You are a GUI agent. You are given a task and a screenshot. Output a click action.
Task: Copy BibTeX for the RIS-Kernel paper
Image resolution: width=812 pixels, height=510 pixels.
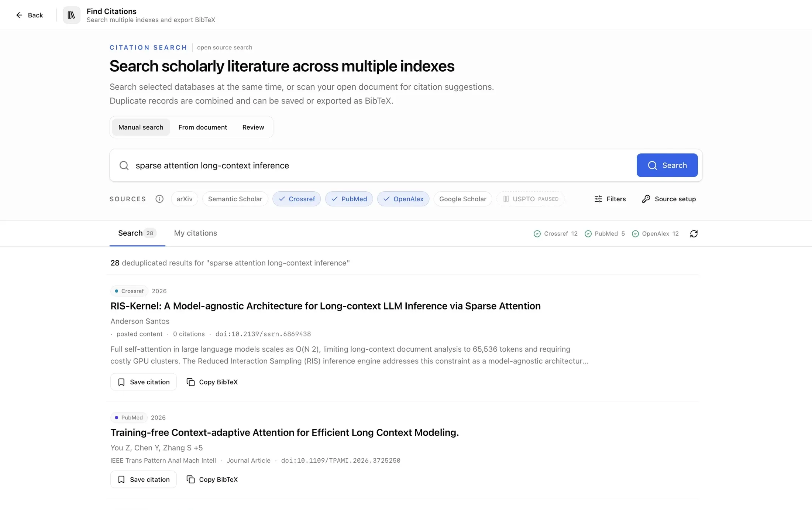(212, 382)
